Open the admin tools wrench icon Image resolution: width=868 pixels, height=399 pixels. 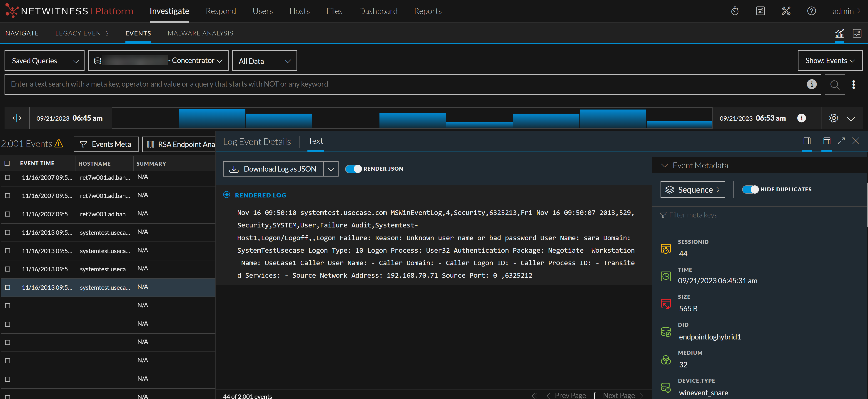coord(786,11)
